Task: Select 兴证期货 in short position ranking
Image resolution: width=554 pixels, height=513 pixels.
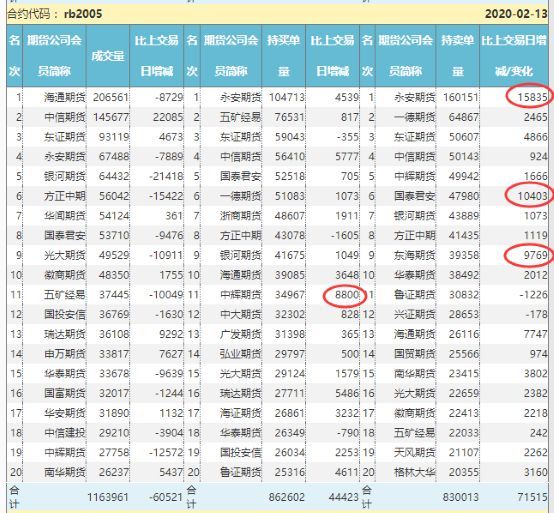Action: [x=414, y=314]
